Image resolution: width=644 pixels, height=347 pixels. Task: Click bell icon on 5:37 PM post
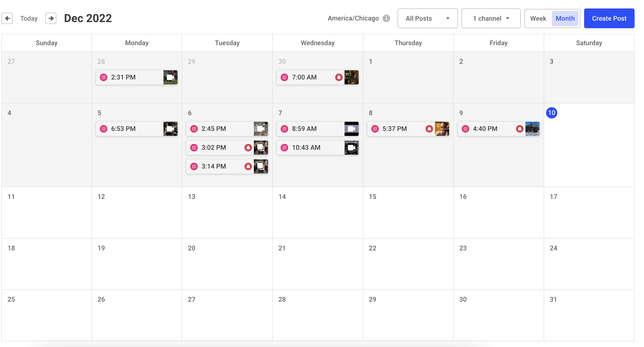pos(429,129)
